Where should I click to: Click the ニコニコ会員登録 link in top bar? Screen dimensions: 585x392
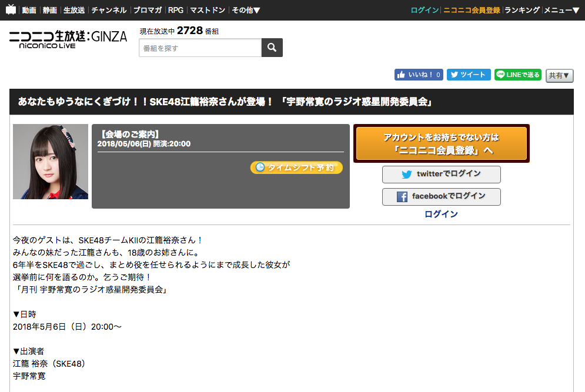(x=472, y=10)
